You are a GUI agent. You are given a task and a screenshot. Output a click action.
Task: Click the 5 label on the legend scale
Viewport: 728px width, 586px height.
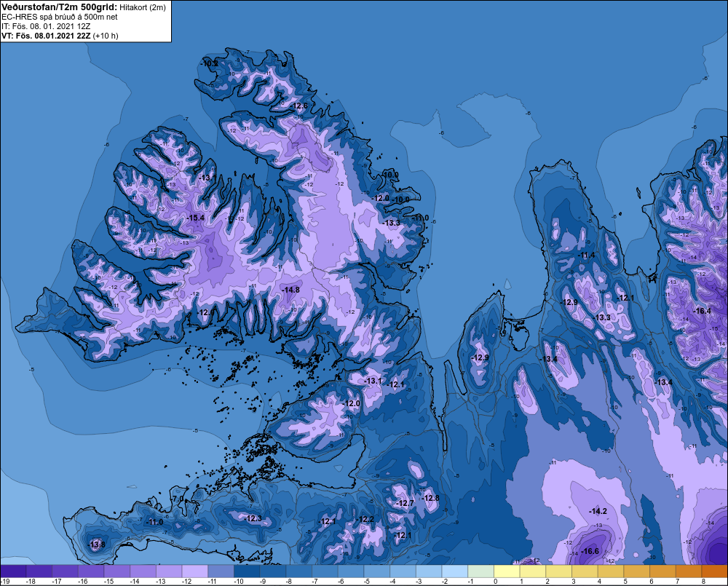click(625, 582)
